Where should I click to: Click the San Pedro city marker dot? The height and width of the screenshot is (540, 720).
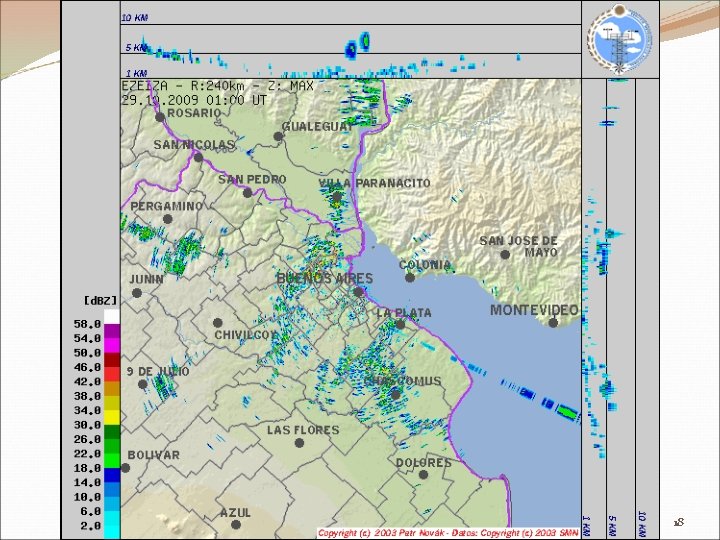tap(248, 193)
